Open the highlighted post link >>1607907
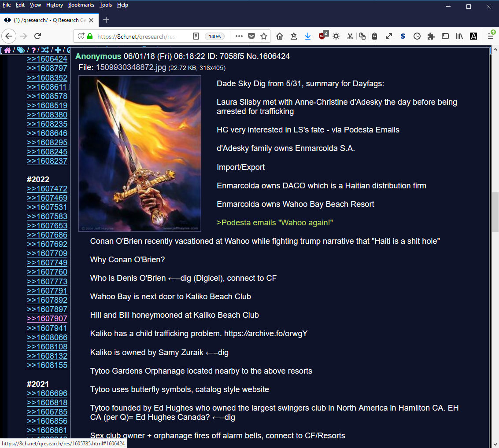 pos(47,318)
